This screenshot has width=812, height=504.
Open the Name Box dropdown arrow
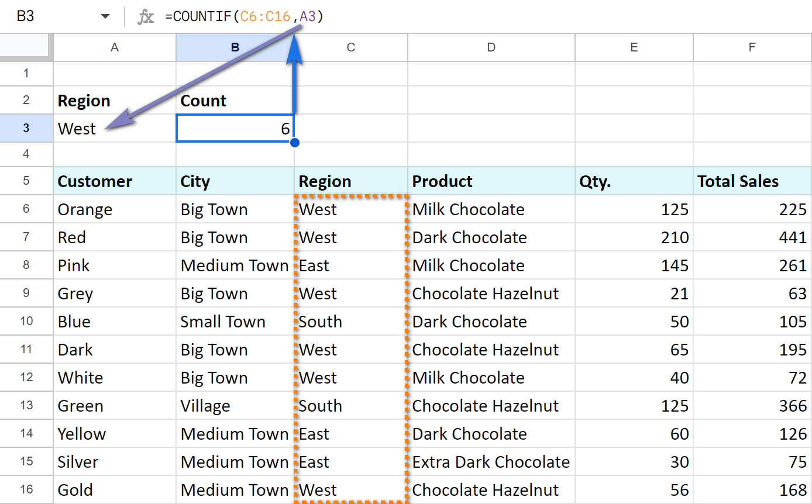click(105, 17)
